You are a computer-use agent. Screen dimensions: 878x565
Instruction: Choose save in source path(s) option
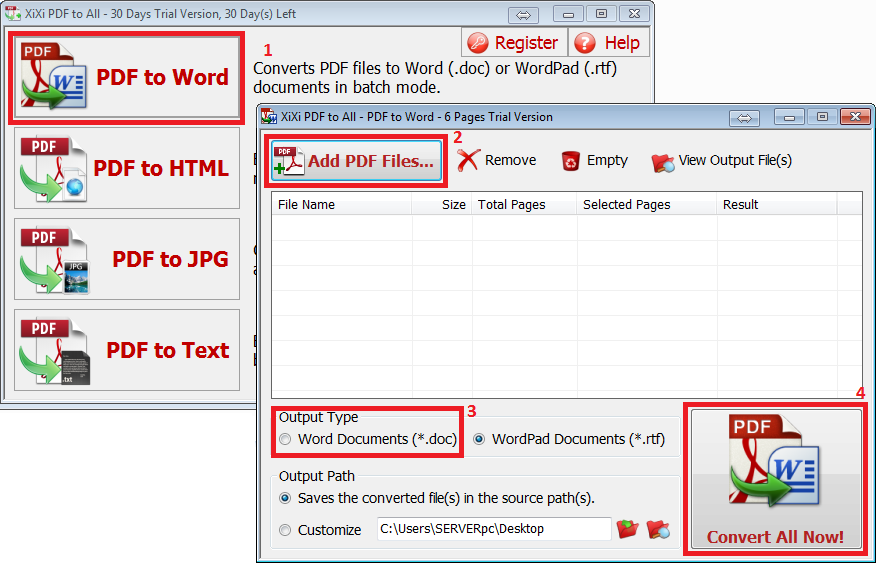click(x=286, y=498)
